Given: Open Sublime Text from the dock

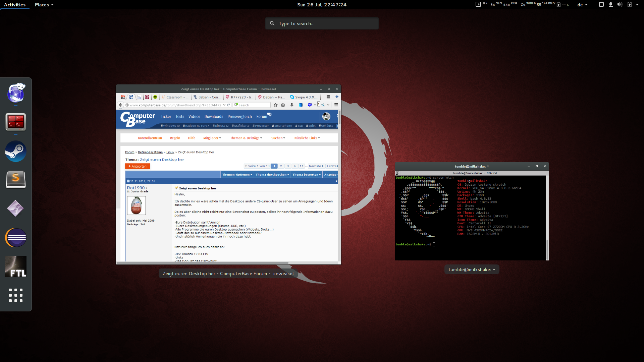Looking at the screenshot, I should coord(16,180).
